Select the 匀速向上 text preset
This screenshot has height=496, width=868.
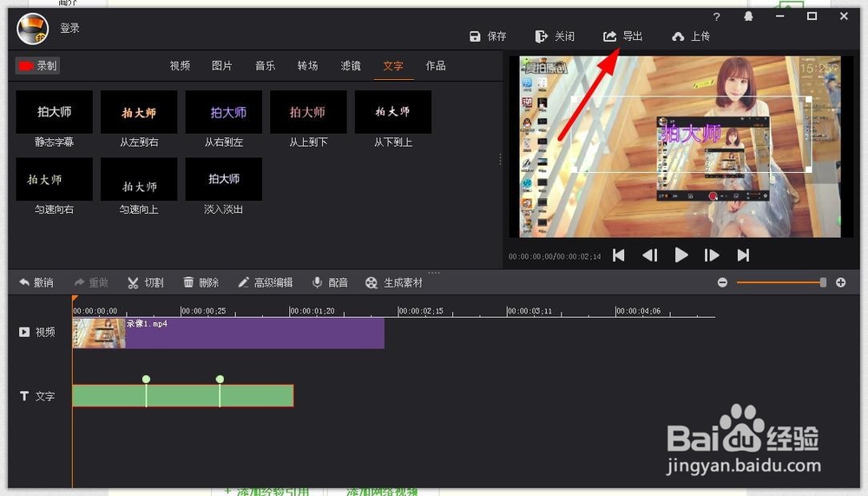coord(139,180)
